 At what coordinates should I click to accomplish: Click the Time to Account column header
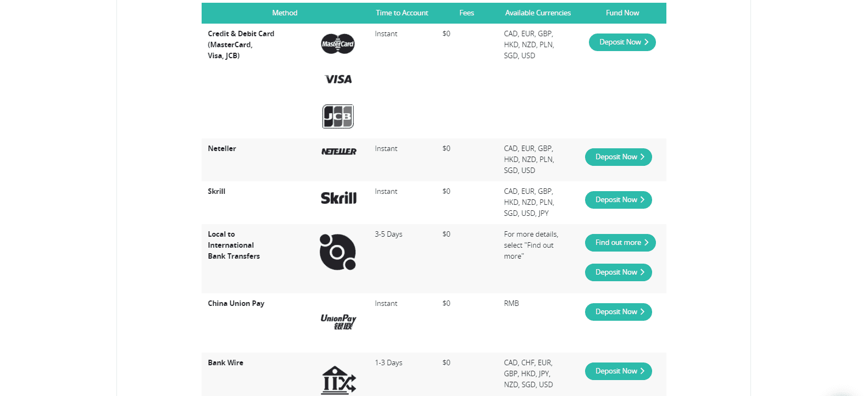click(402, 13)
